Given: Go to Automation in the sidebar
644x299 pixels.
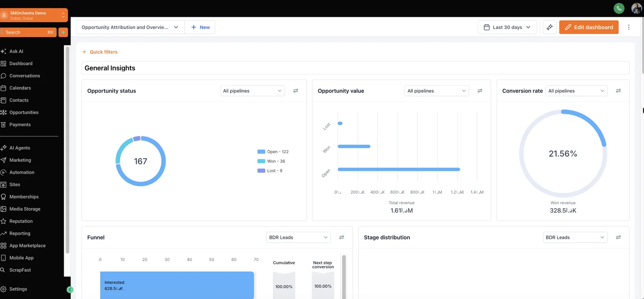Looking at the screenshot, I should tap(22, 172).
